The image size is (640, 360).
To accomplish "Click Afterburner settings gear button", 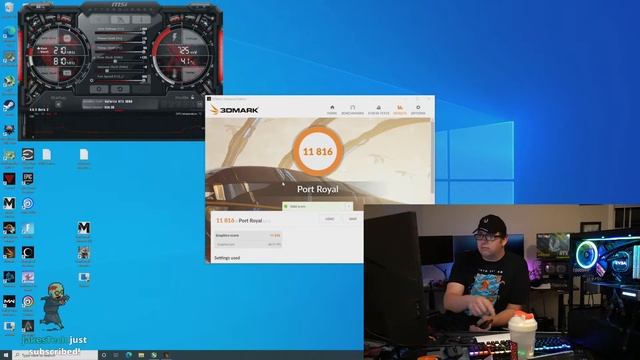I will click(x=99, y=89).
